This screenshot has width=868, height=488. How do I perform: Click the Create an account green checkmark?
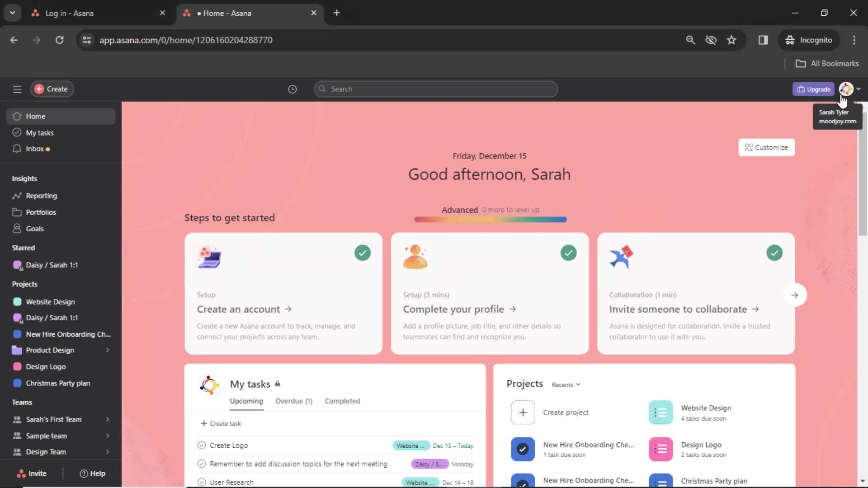(363, 253)
